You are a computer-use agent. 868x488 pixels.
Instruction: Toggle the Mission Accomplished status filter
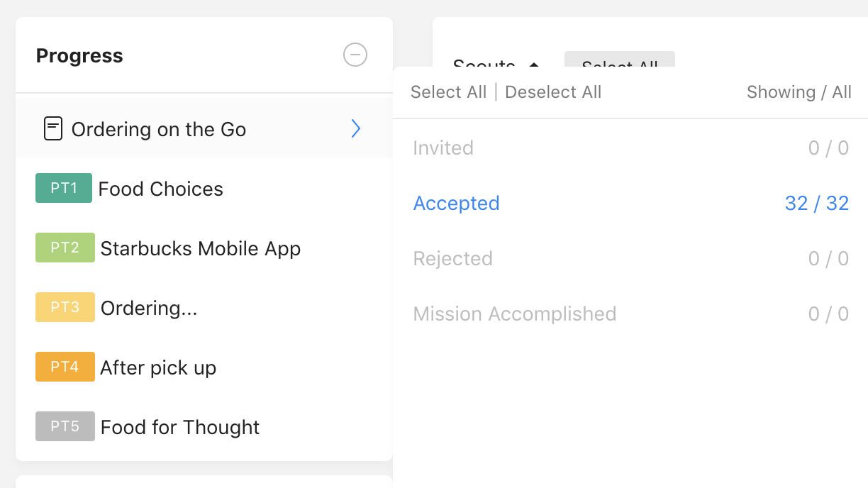(x=631, y=314)
